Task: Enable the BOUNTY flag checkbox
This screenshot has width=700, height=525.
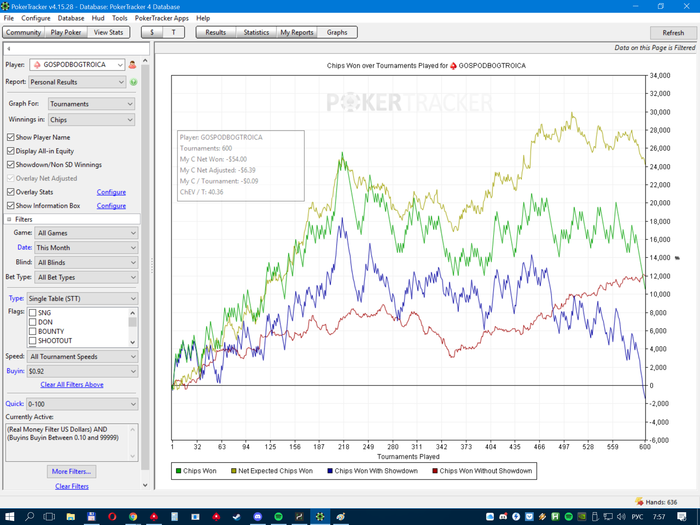Action: tap(33, 332)
